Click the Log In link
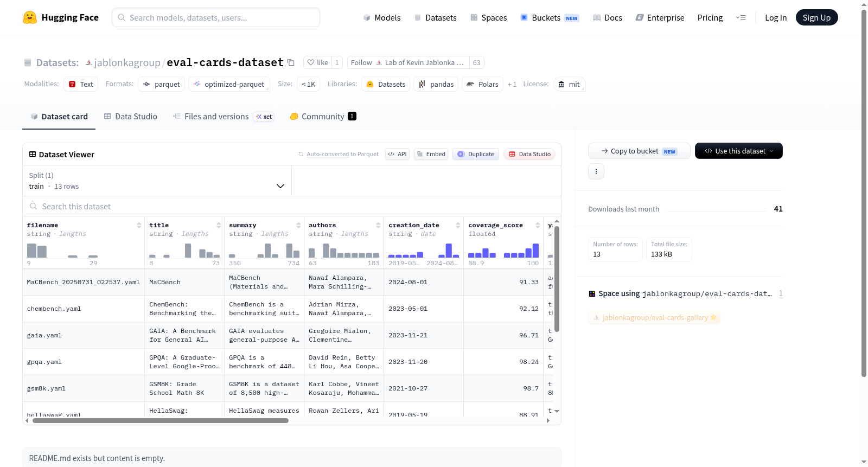The width and height of the screenshot is (868, 467). [x=776, y=17]
